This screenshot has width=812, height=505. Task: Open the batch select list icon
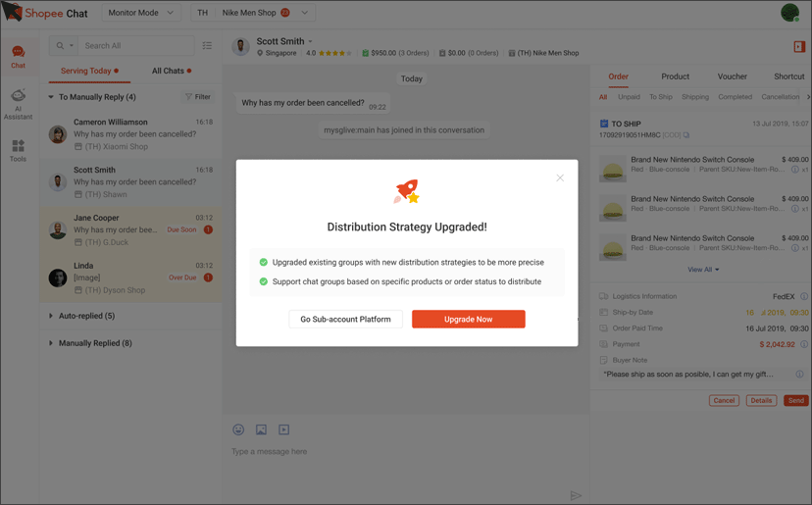(207, 45)
